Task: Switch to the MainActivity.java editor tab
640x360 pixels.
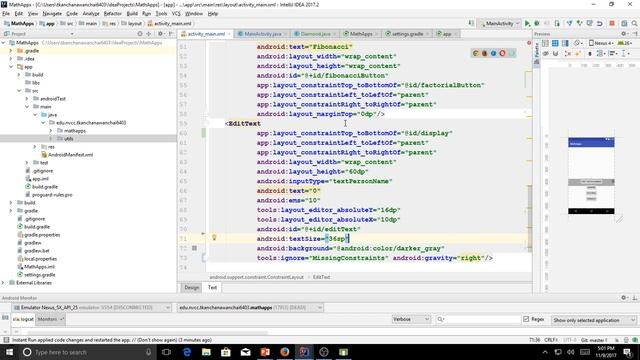Action: pyautogui.click(x=261, y=34)
